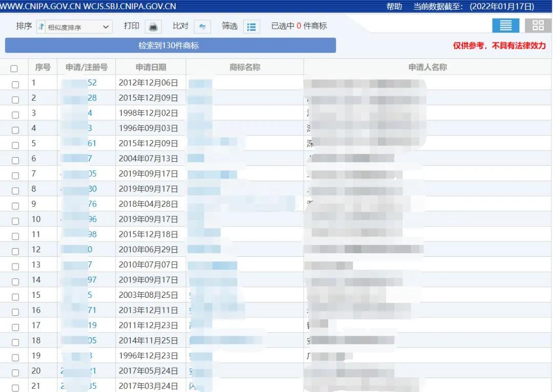Click date 2012年12月06日
Screen dimensions: 553x392
148,83
